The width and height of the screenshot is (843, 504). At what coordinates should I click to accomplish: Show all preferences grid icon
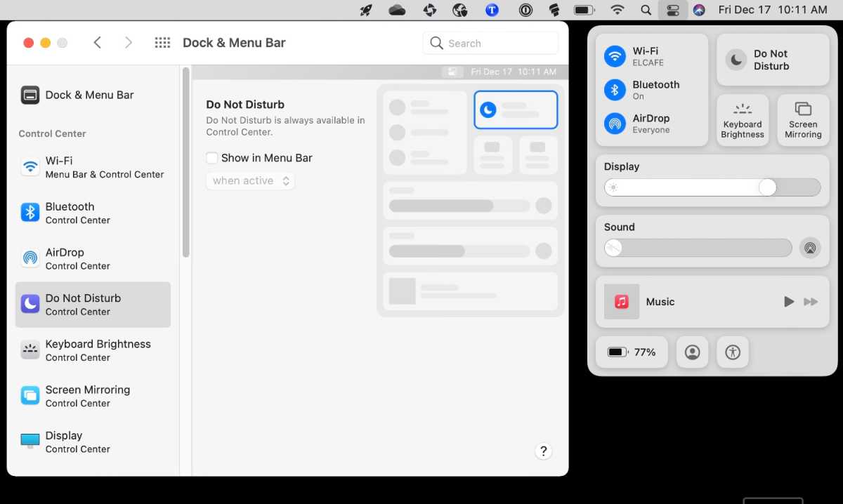click(162, 43)
